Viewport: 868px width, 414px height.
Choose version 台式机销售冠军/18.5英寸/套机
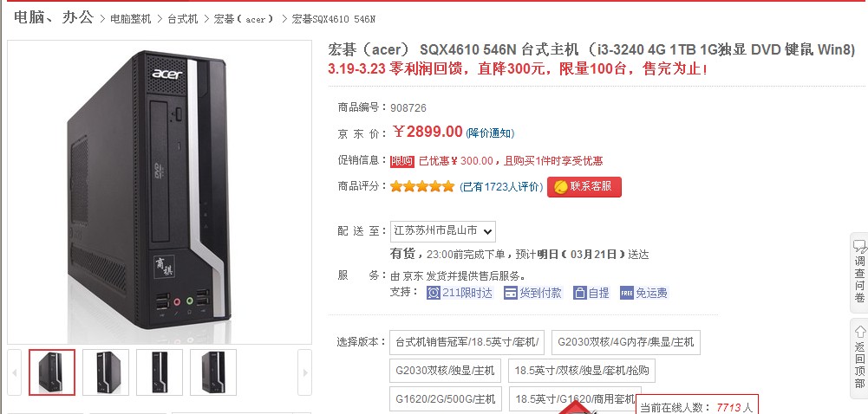467,342
